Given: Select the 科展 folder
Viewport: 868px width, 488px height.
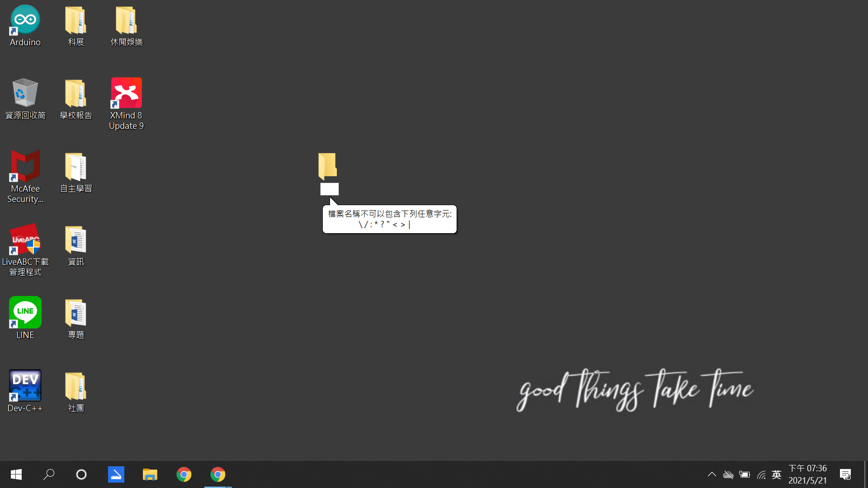Looking at the screenshot, I should click(75, 20).
